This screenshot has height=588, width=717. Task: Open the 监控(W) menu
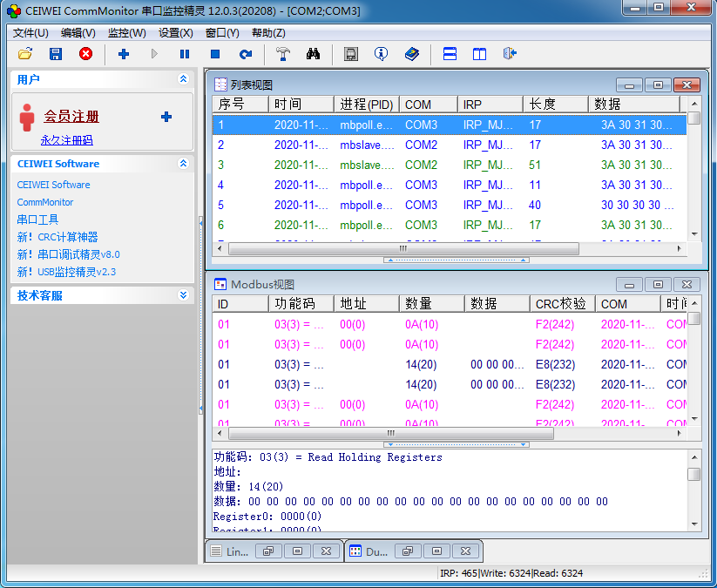[x=127, y=33]
